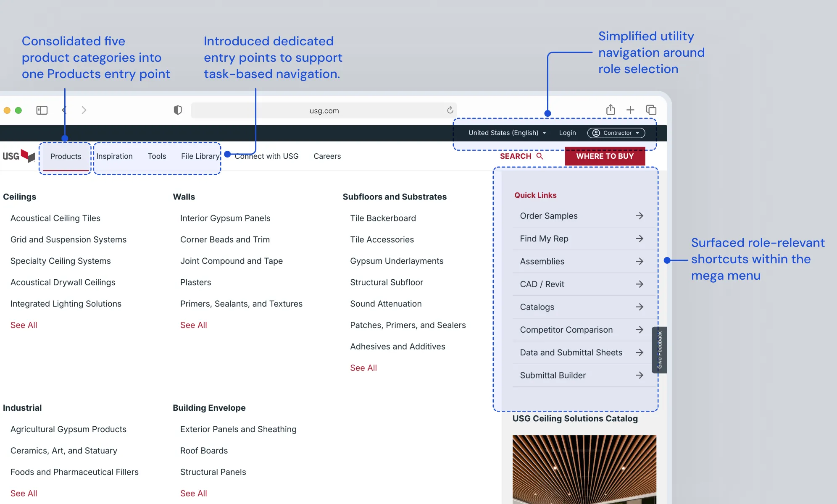Image resolution: width=837 pixels, height=504 pixels.
Task: Open Gypsum Underlayments link
Action: click(x=397, y=261)
